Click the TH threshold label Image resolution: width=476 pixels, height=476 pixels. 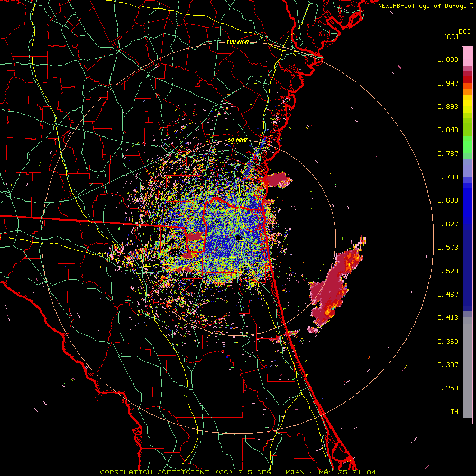(454, 412)
